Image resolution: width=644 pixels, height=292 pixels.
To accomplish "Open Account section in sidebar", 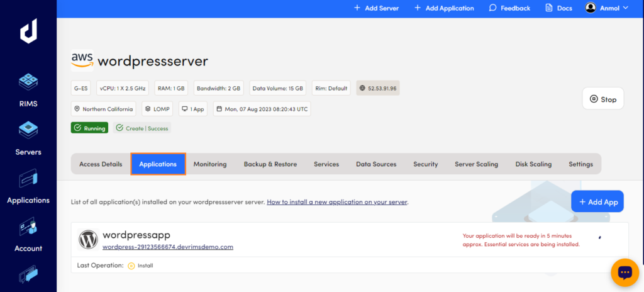I will pyautogui.click(x=28, y=234).
